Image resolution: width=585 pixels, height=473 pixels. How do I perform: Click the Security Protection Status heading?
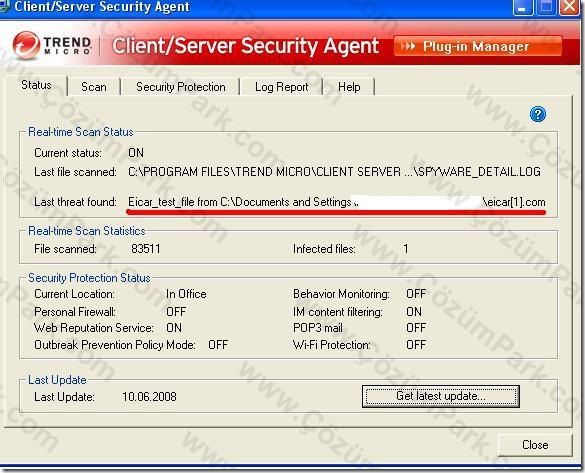(89, 278)
